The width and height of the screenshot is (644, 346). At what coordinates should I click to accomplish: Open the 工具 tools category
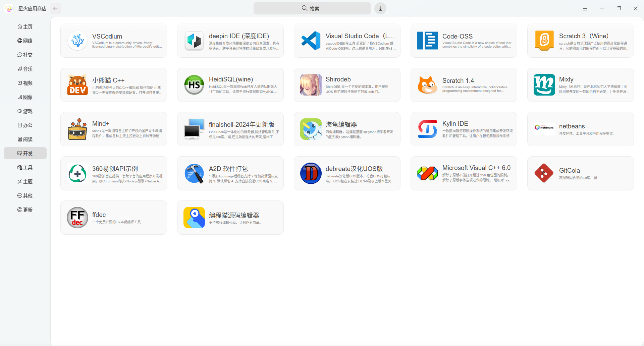tap(25, 167)
